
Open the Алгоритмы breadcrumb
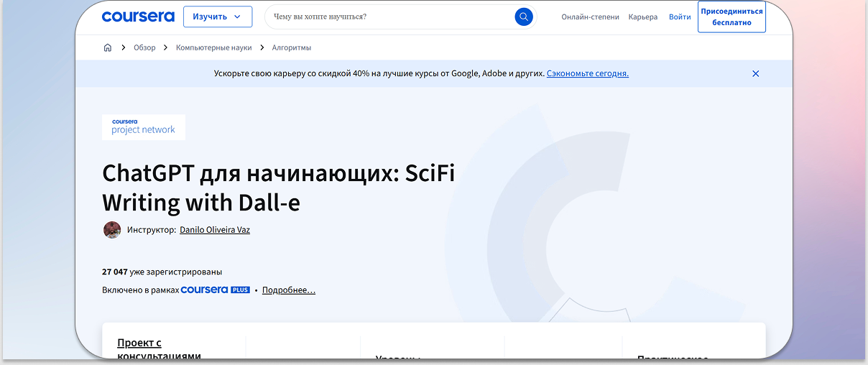point(291,47)
